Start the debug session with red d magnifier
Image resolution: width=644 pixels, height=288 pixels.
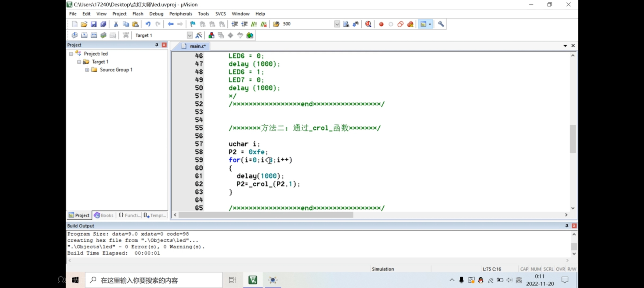pos(368,24)
